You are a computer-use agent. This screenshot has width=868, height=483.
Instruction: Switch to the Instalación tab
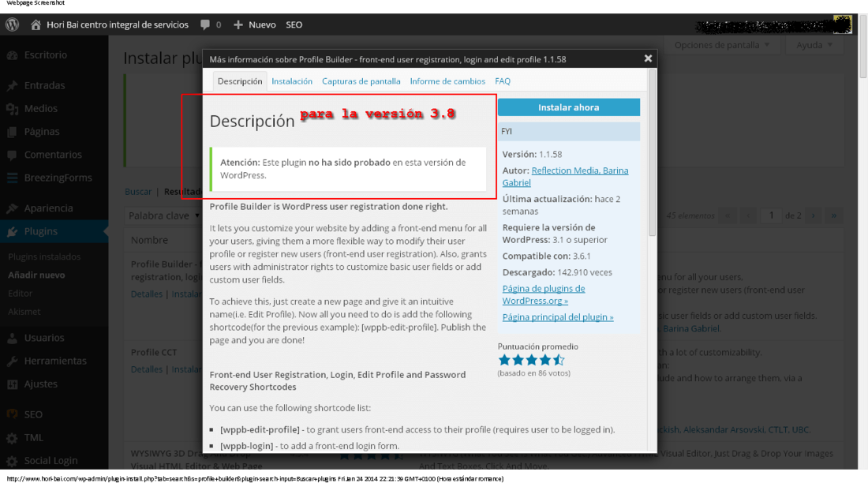coord(292,80)
